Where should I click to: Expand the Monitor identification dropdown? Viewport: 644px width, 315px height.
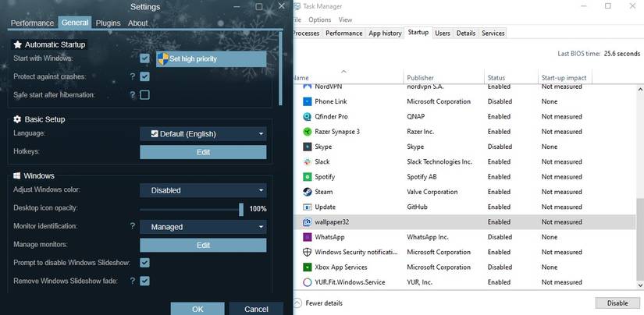pyautogui.click(x=203, y=227)
